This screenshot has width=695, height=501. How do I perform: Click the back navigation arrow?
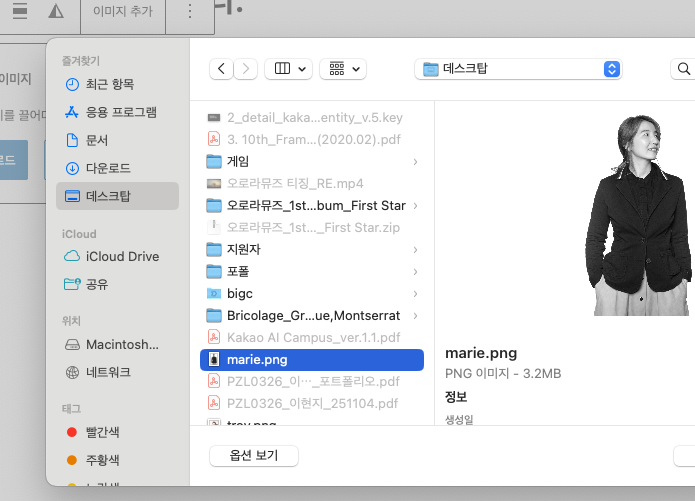click(x=221, y=69)
